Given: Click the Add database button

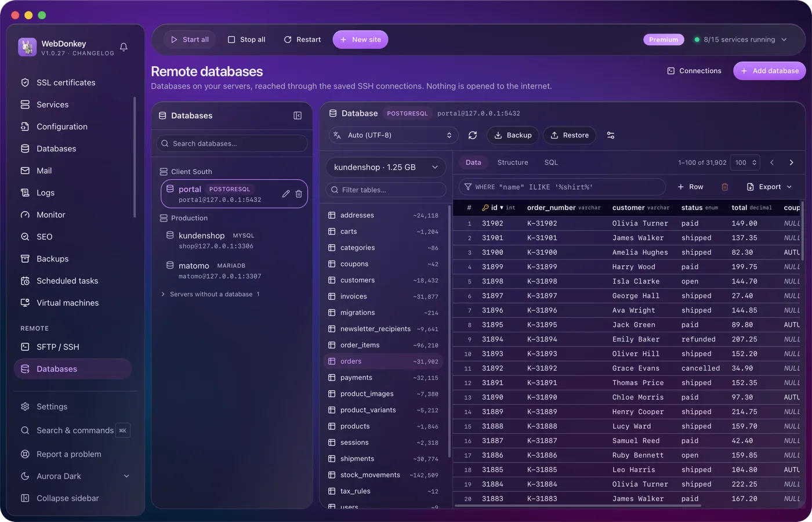Looking at the screenshot, I should coord(770,71).
